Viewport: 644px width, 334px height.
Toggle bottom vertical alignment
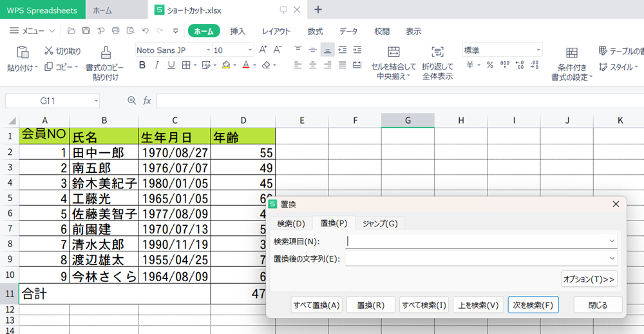tap(328, 50)
